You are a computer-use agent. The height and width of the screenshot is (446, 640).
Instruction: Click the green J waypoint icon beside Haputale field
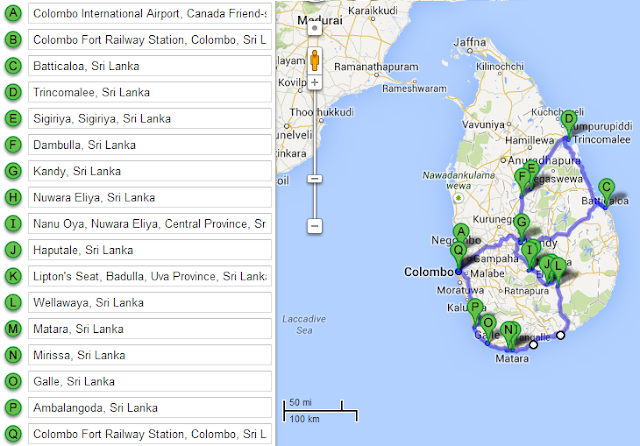(x=13, y=250)
